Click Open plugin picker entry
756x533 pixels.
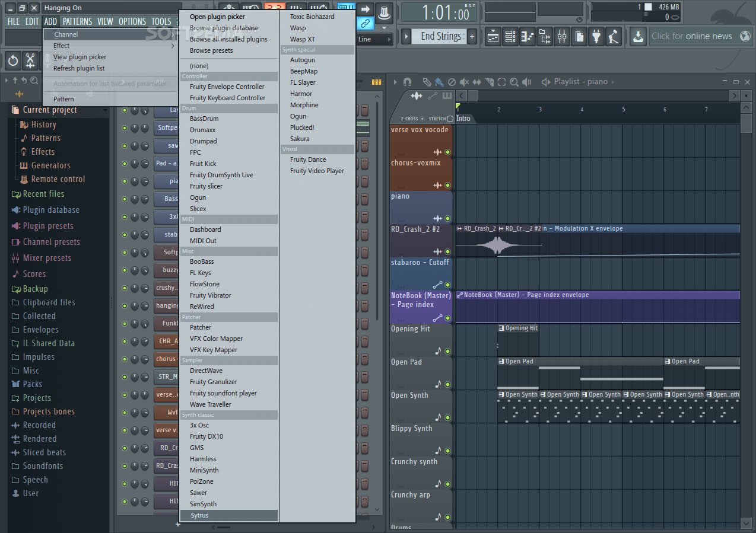click(217, 17)
